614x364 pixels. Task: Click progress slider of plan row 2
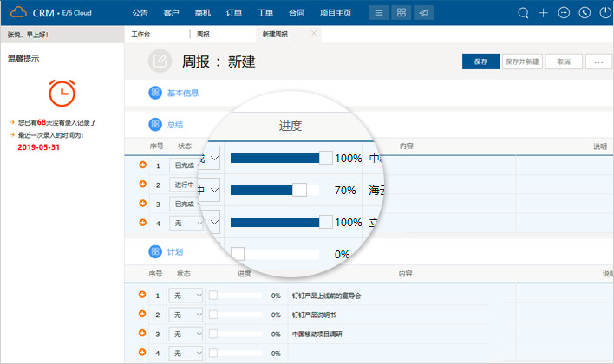point(237,315)
